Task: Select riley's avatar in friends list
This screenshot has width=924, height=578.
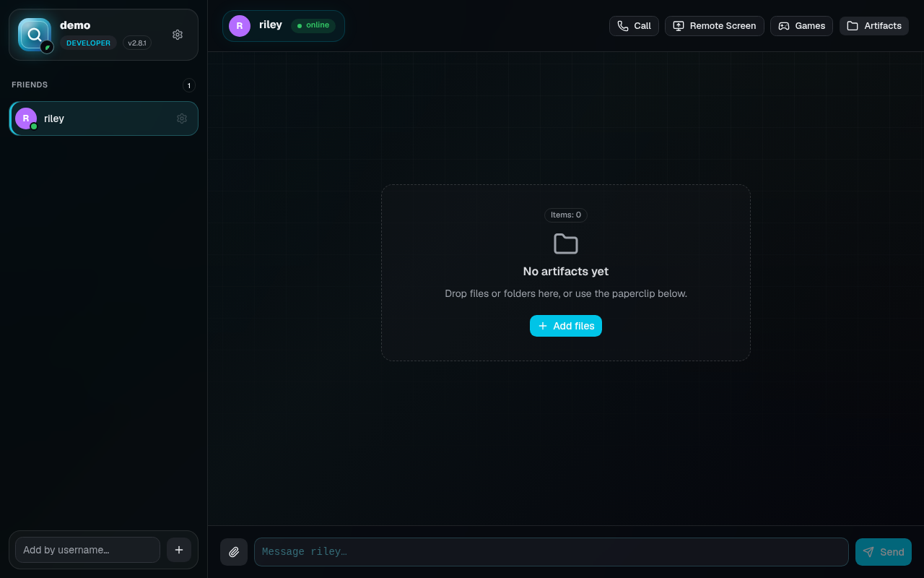Action: tap(26, 118)
